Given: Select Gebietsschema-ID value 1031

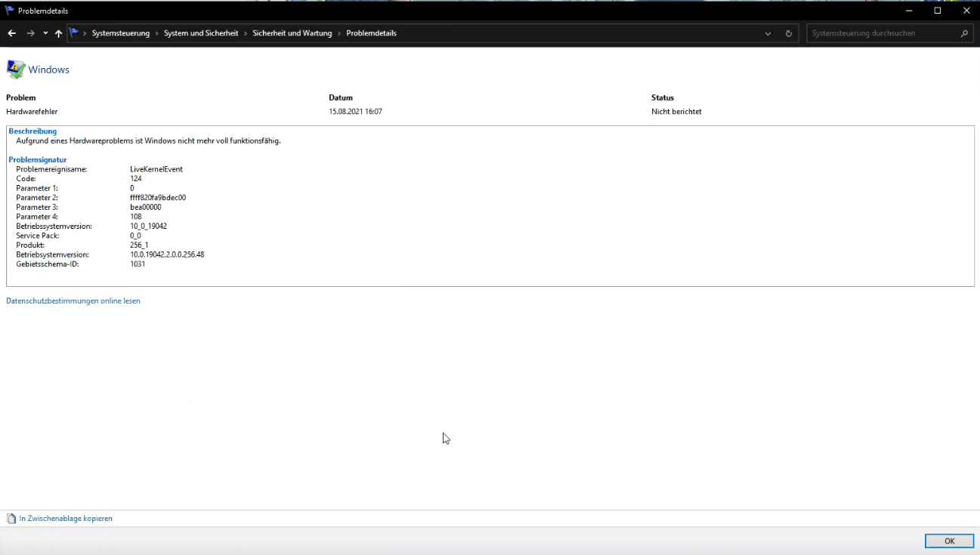Looking at the screenshot, I should (138, 264).
